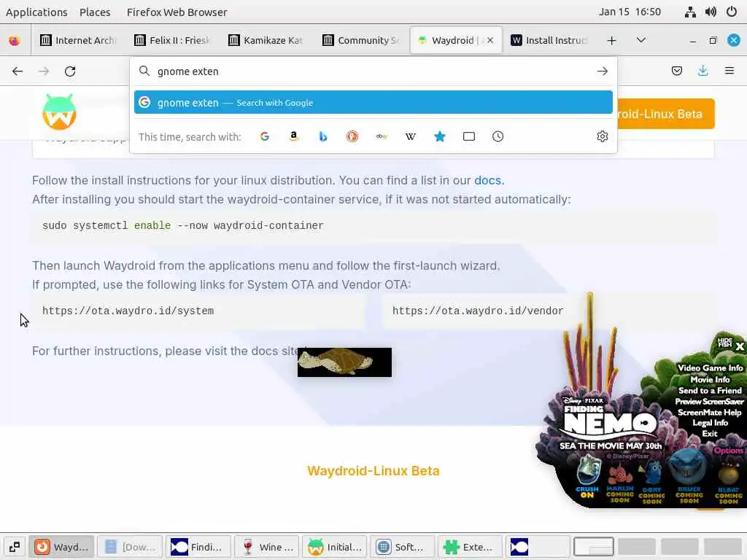This screenshot has width=747, height=560.
Task: Select the Bruce shark character icon
Action: 689,476
